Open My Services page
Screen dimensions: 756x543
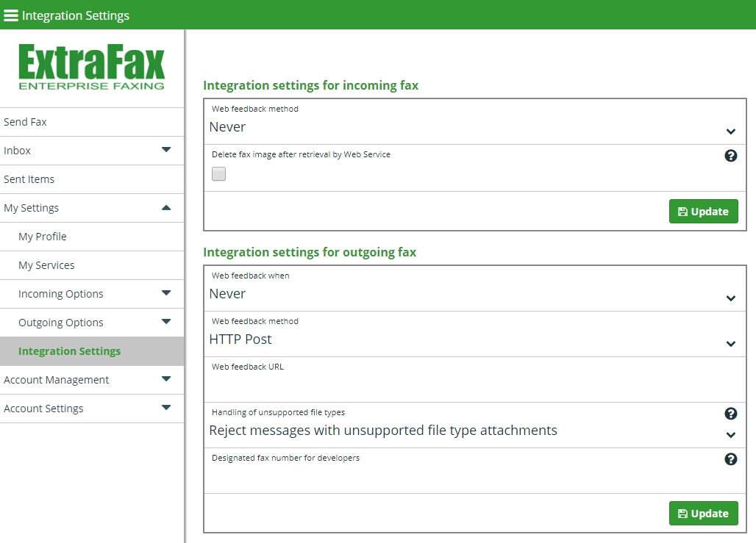coord(92,265)
